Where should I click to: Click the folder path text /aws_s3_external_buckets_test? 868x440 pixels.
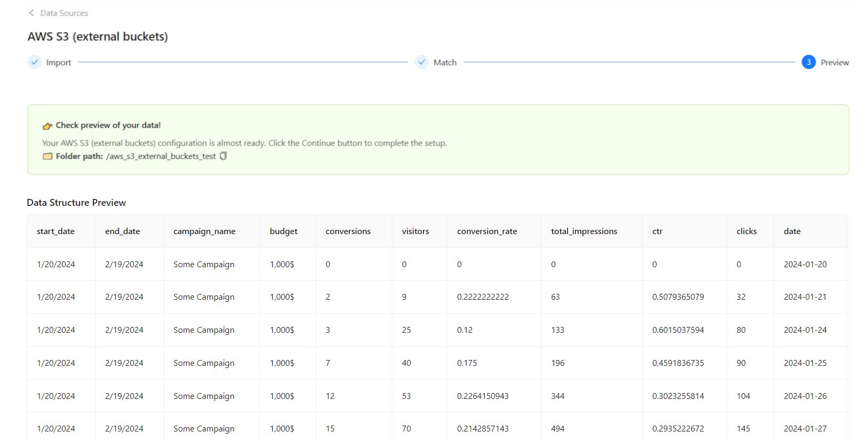(161, 156)
